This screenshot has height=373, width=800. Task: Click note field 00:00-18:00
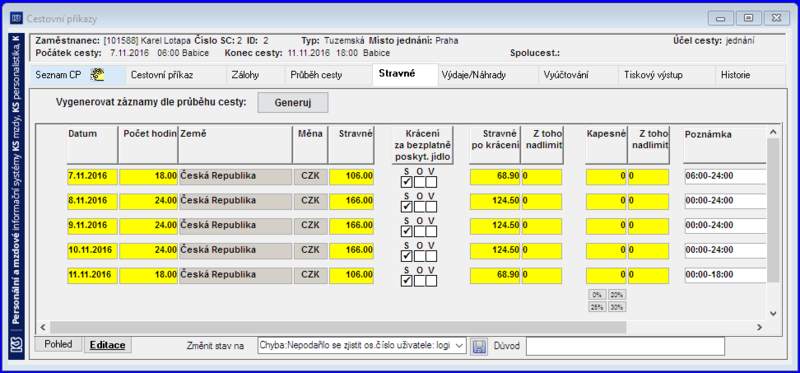tap(725, 275)
